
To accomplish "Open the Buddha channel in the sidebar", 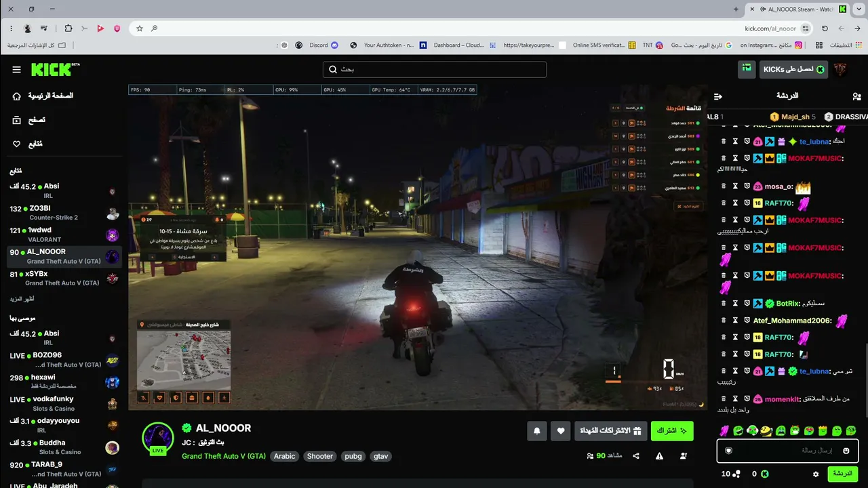I will (x=64, y=447).
